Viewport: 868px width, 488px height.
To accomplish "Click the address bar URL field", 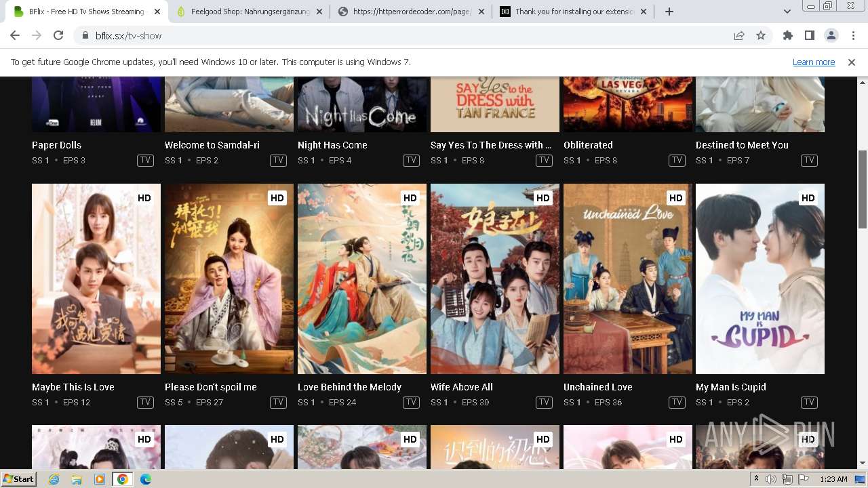I will (x=407, y=36).
